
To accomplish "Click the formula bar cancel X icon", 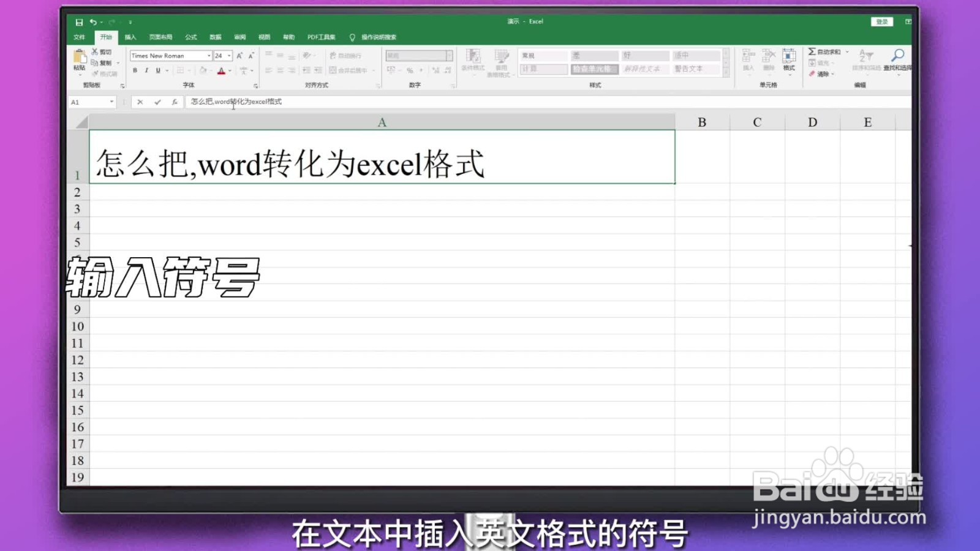I will pyautogui.click(x=140, y=102).
